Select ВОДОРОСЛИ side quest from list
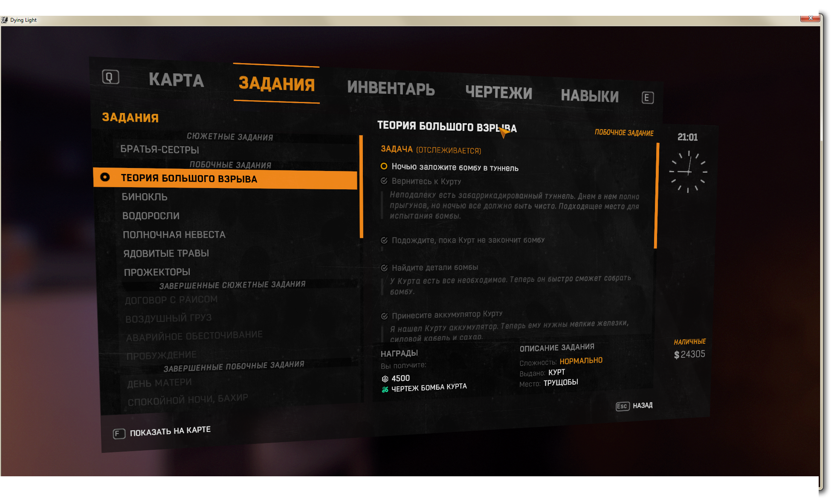Viewport: 837px width, 504px height. click(152, 215)
